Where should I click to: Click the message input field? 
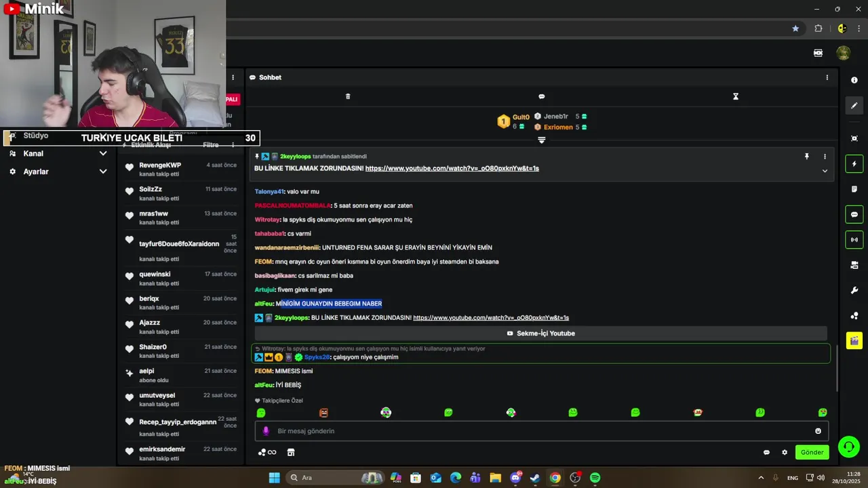[541, 431]
